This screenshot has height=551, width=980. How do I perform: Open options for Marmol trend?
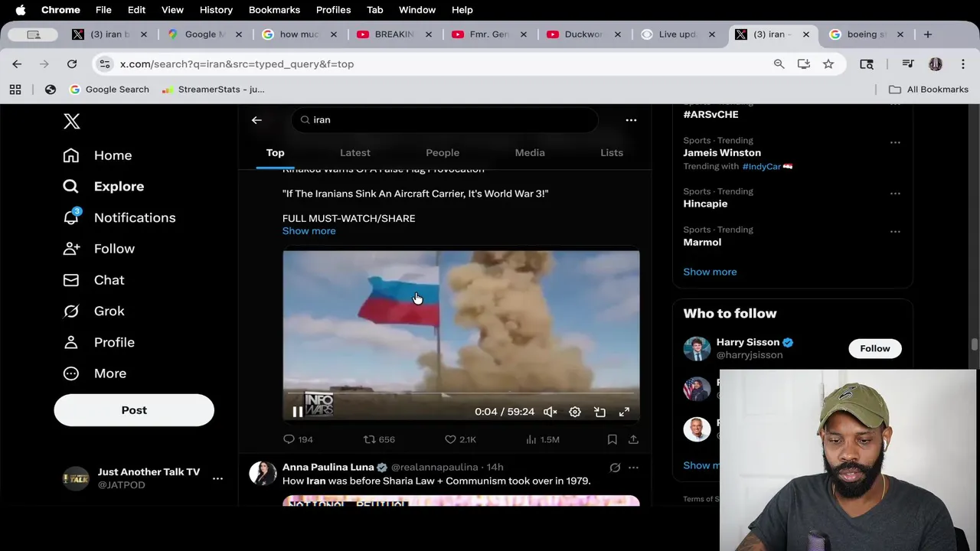tap(895, 231)
